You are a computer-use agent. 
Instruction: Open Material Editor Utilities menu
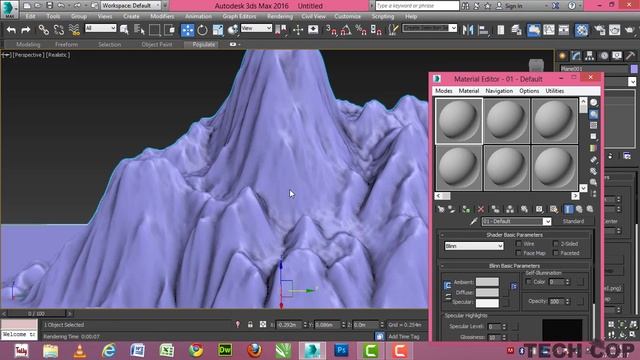pos(554,91)
